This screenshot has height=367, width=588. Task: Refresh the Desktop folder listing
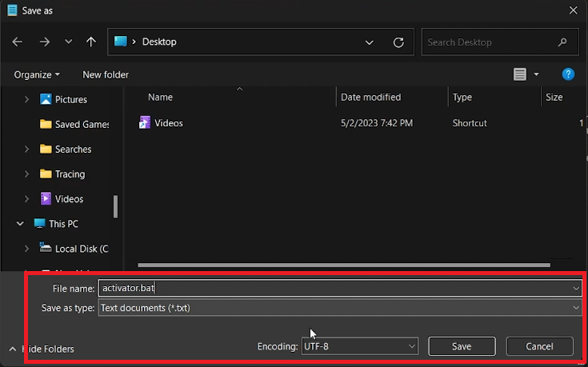coord(398,42)
